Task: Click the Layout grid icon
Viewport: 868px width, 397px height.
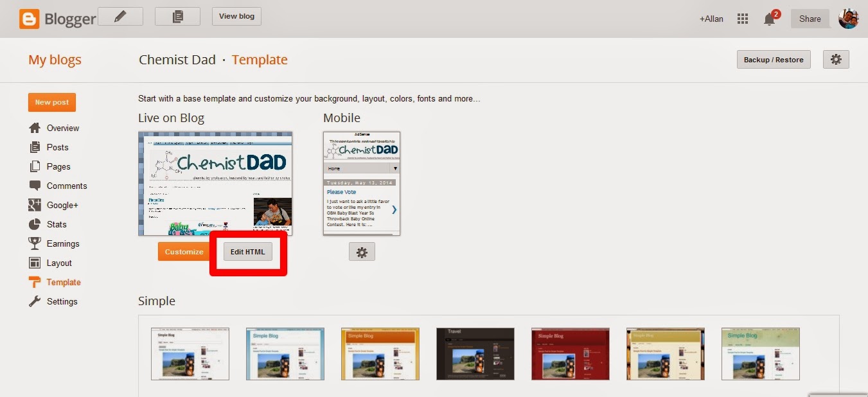Action: pos(35,263)
